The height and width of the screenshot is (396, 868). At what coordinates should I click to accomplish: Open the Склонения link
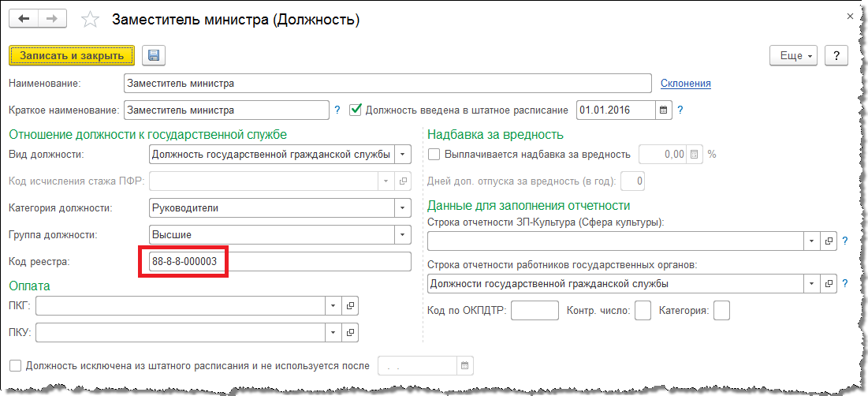pyautogui.click(x=685, y=83)
